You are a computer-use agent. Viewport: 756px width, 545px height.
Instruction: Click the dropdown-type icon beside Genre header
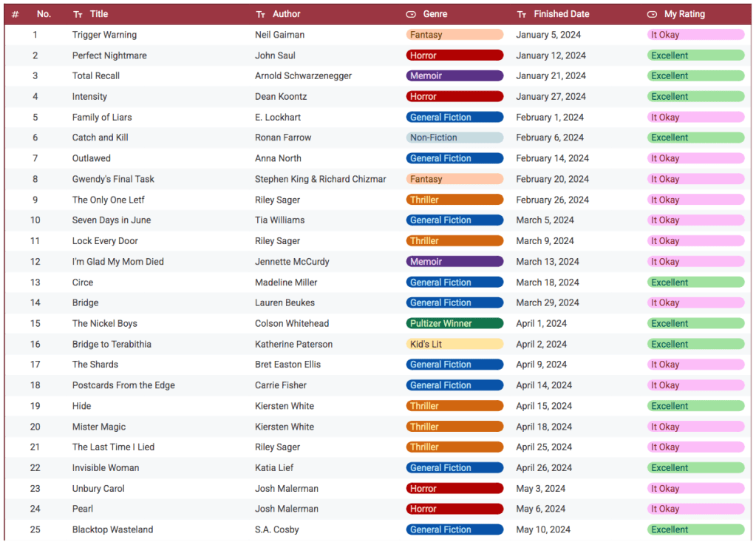coord(411,15)
